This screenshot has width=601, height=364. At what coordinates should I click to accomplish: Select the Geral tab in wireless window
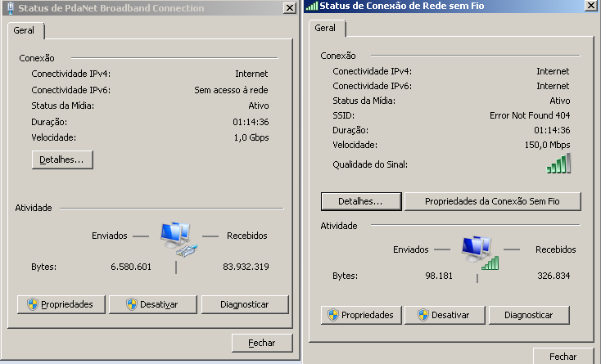(325, 28)
